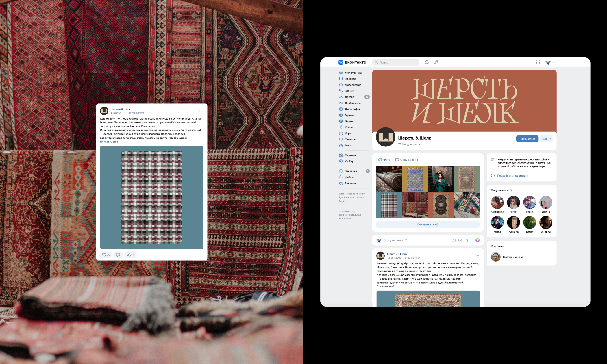The height and width of the screenshot is (364, 607).
Task: Click the Показать все 83 button
Action: point(428,224)
